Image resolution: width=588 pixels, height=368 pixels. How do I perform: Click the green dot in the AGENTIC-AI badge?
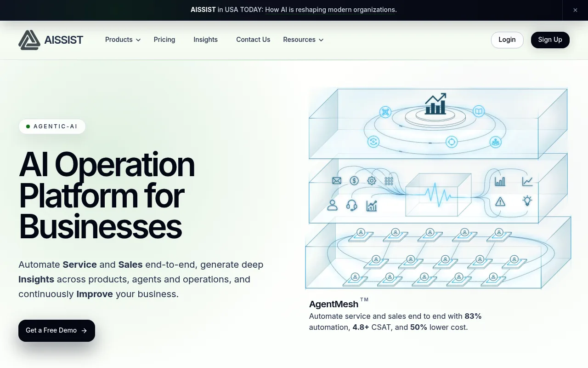click(x=28, y=126)
